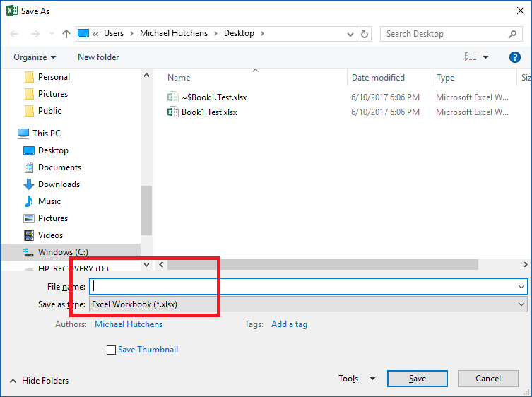The height and width of the screenshot is (397, 532).
Task: Select Users in the address path
Action: pyautogui.click(x=114, y=33)
